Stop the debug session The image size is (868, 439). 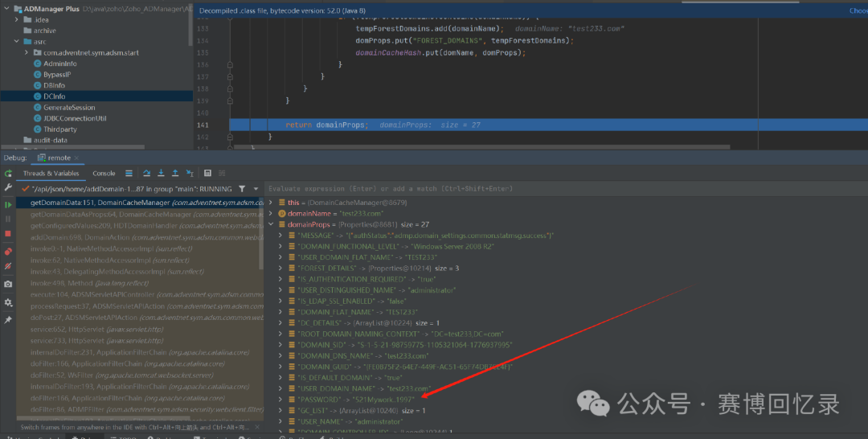pos(8,234)
